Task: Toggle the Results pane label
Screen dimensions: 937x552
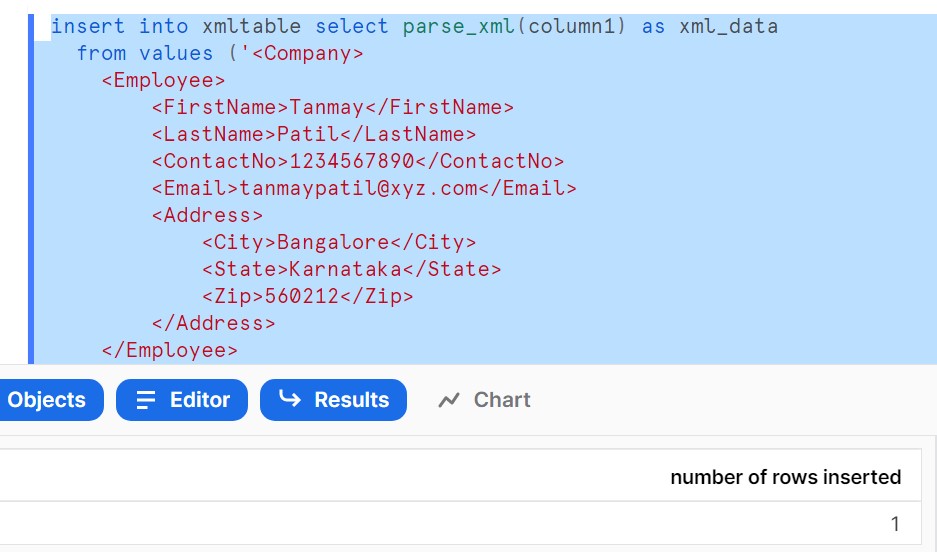Action: click(x=351, y=400)
